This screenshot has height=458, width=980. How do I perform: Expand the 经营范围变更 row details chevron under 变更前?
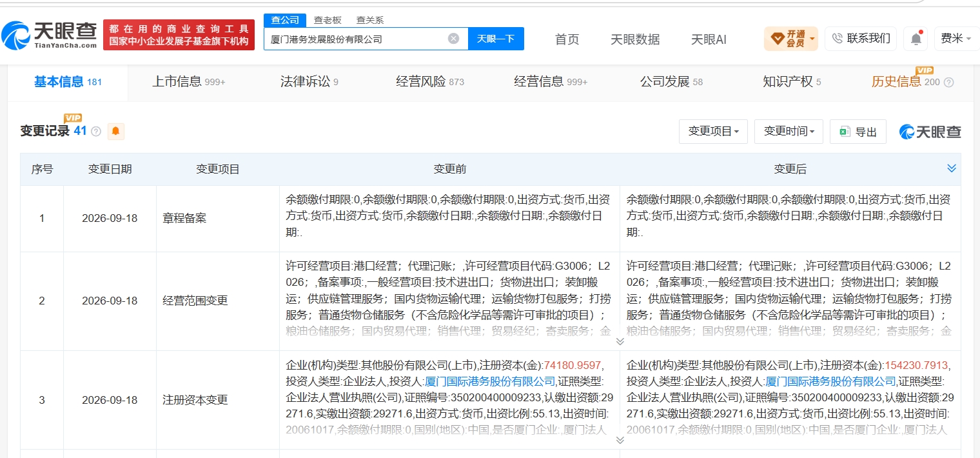(620, 341)
